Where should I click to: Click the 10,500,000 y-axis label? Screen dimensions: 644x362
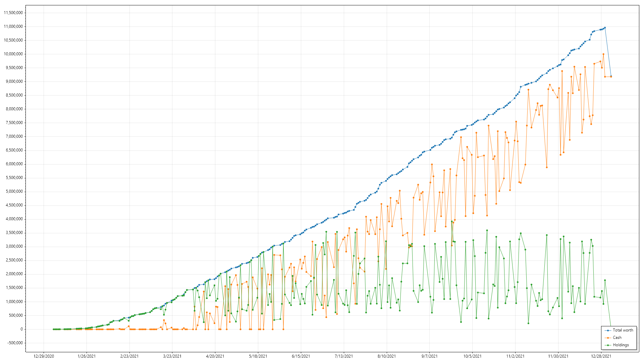click(13, 40)
